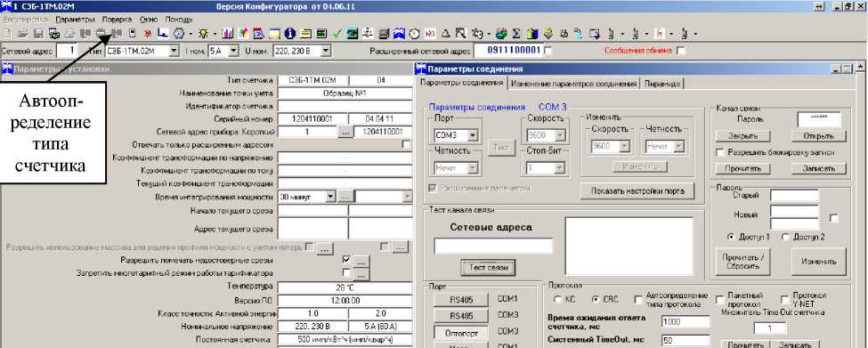868x348 pixels.
Task: Click the blue line graph toolbar icon
Action: coord(163,33)
